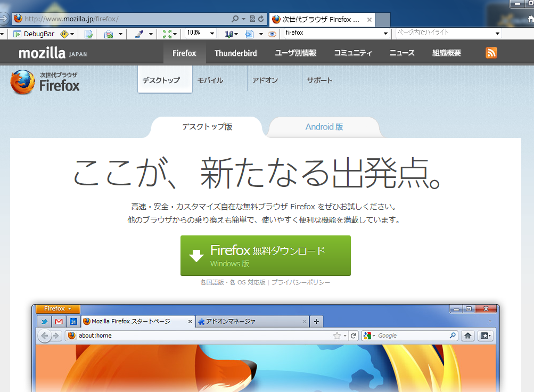Toggle the compatibility view icon in address bar

[252, 19]
